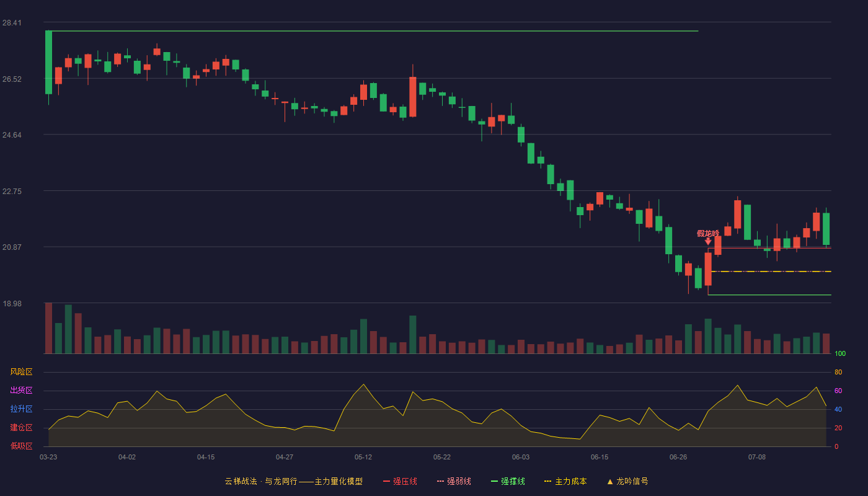Click the 假龙吟 down-arrow signal marker
This screenshot has width=868, height=496.
708,241
